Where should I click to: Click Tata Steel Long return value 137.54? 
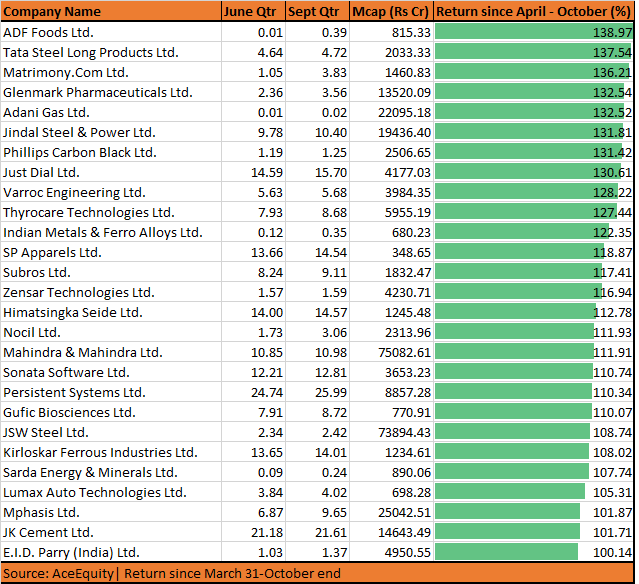(x=612, y=52)
